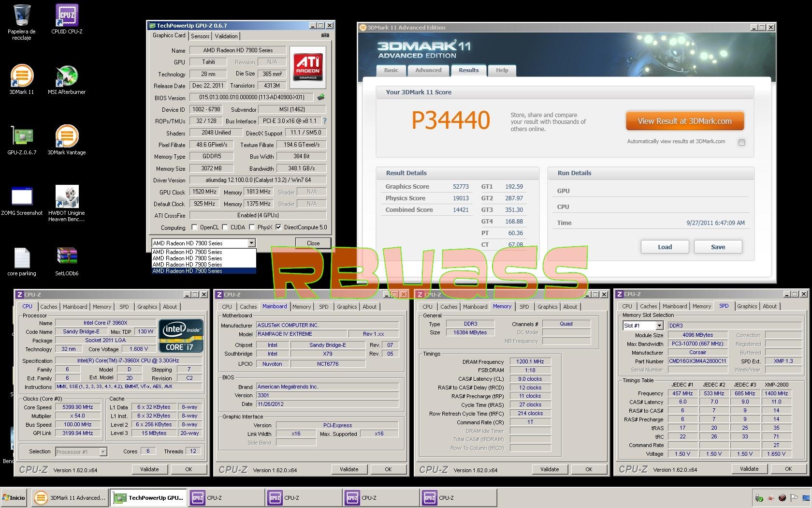Switch to Sensors tab in GPU-Z

coord(200,36)
